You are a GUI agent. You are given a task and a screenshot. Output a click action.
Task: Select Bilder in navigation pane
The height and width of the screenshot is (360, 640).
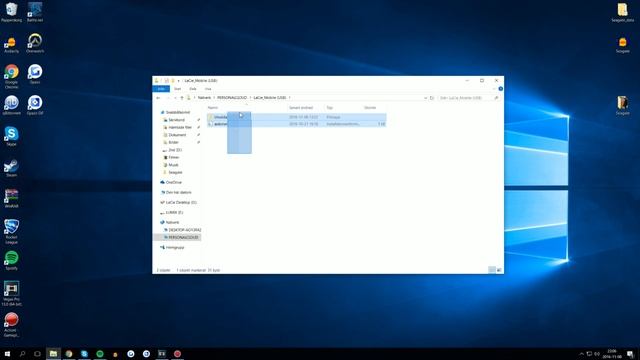coord(173,142)
